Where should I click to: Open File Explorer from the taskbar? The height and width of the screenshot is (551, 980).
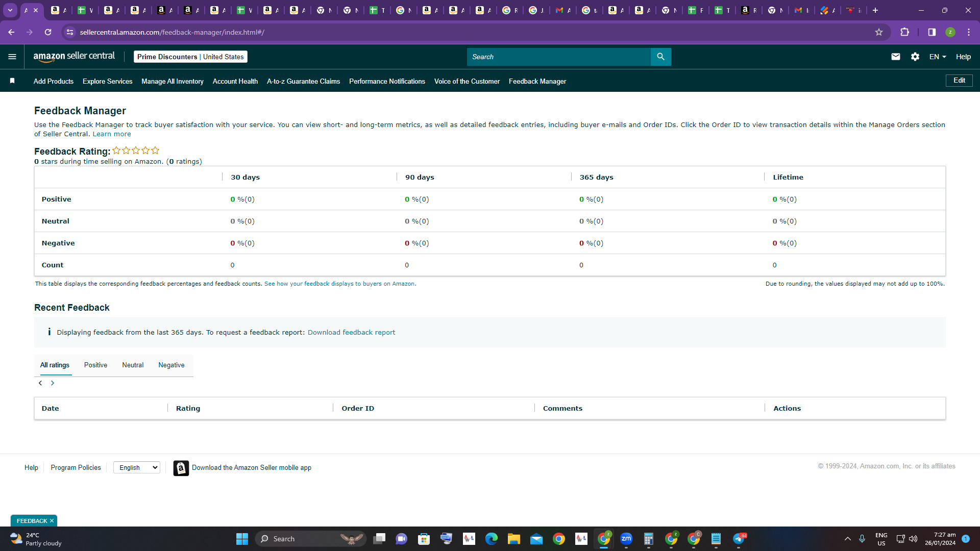(513, 539)
